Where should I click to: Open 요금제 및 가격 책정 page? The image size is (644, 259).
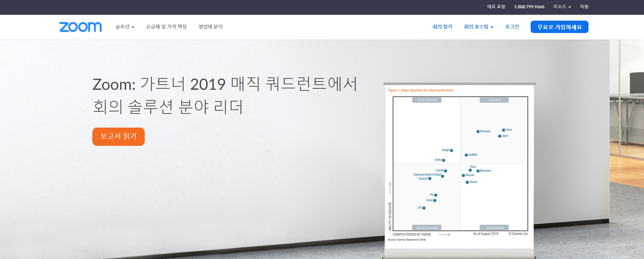pos(166,27)
